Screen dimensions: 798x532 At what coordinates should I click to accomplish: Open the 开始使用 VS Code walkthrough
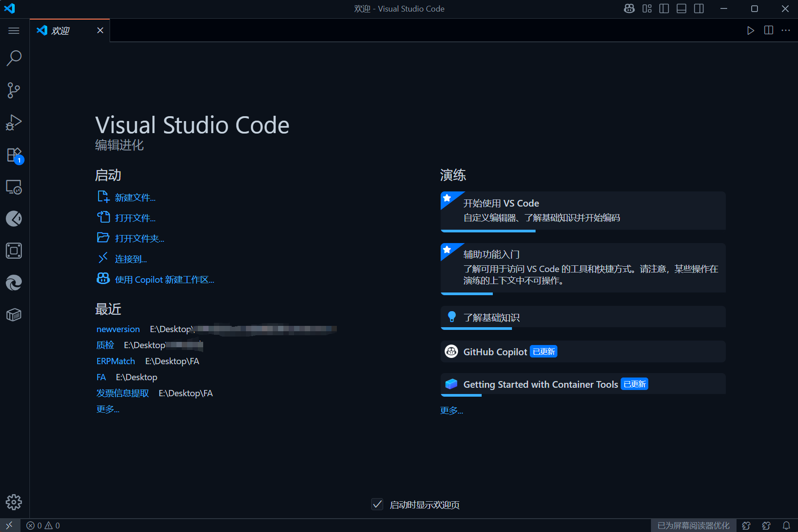(583, 211)
